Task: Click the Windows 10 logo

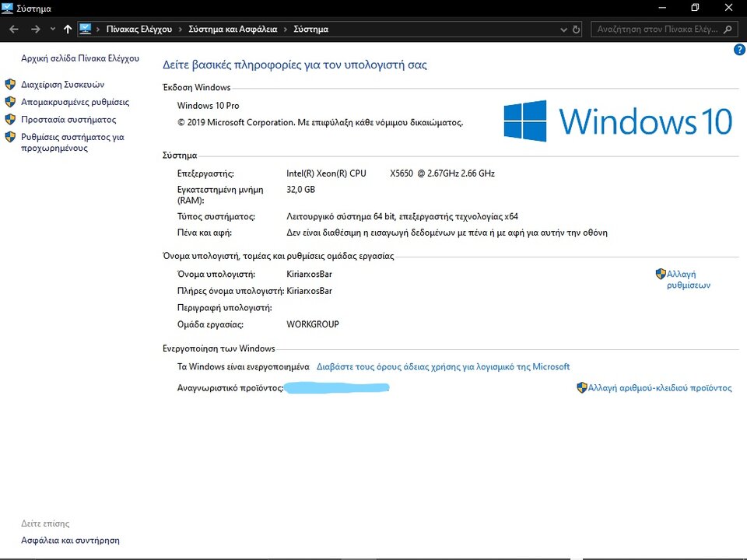Action: [618, 121]
